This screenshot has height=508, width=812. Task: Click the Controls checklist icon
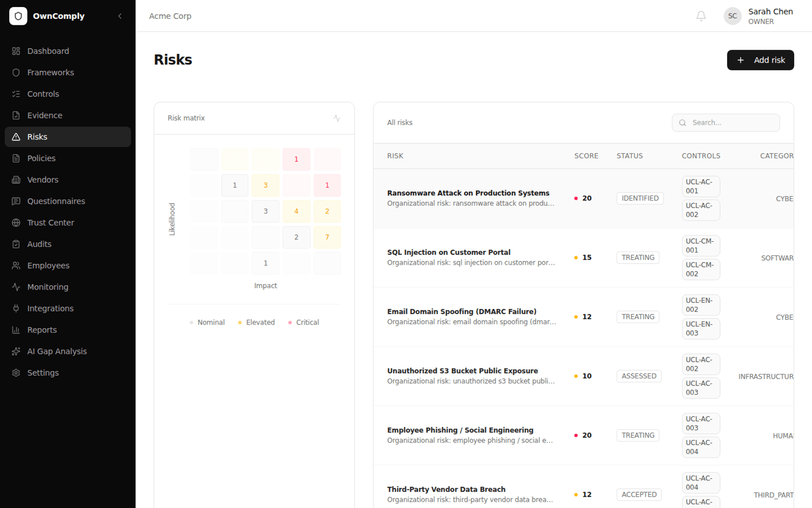pos(16,94)
